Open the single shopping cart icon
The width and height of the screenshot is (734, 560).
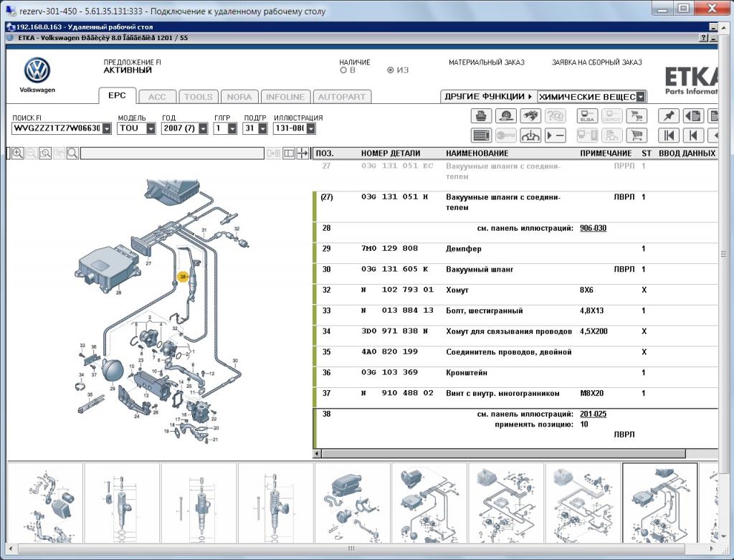[637, 136]
